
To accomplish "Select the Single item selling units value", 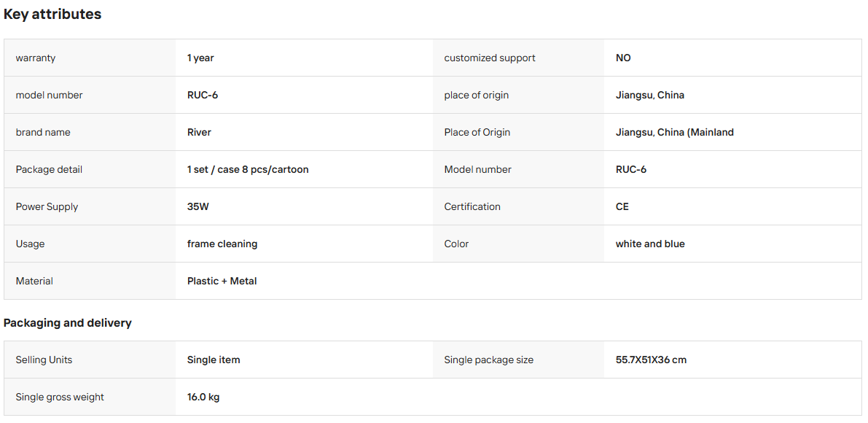I will (x=214, y=360).
